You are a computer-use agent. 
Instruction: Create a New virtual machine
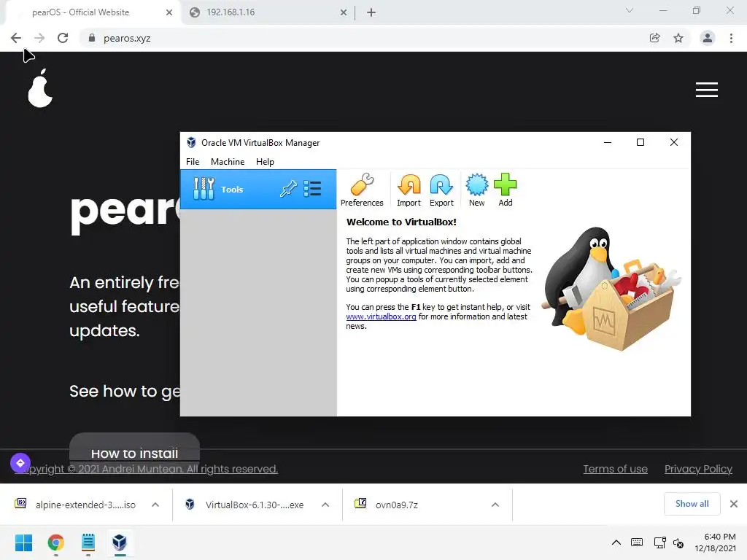(x=476, y=190)
